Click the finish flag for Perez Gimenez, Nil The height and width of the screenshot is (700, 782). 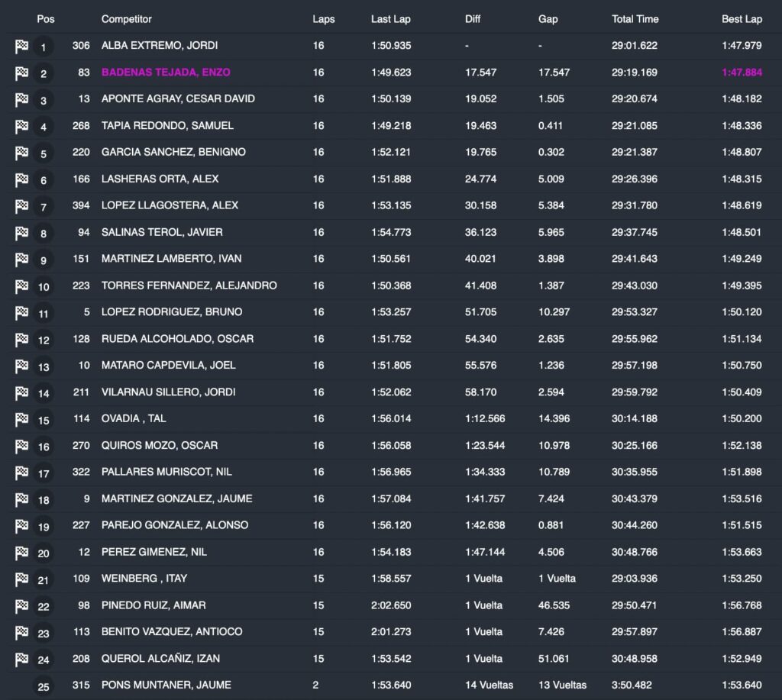click(x=21, y=553)
